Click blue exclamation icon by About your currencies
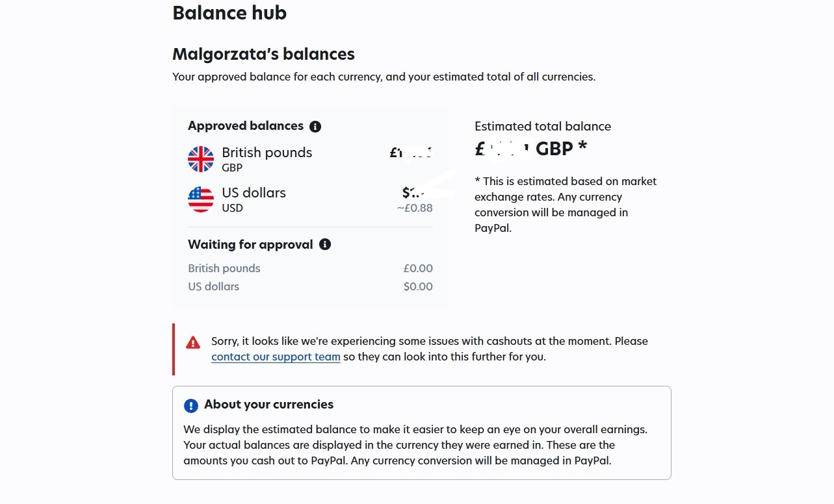Viewport: 834px width, 504px height. point(190,406)
